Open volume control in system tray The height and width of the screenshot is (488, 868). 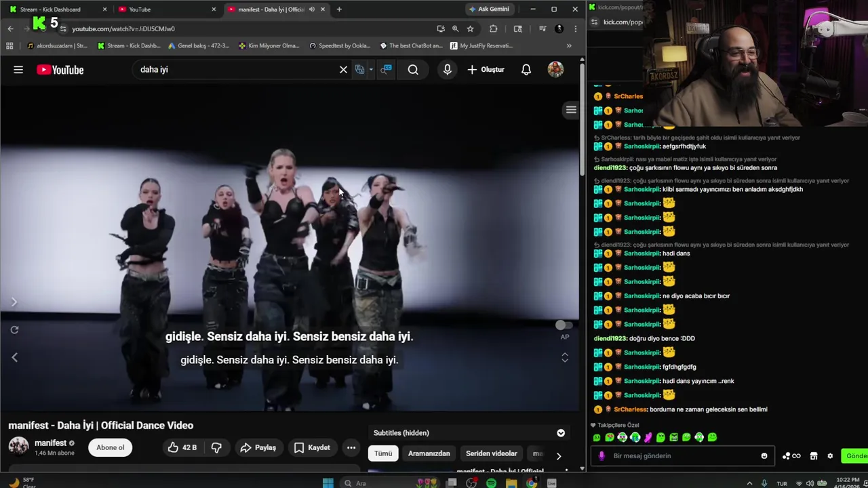coord(809,483)
